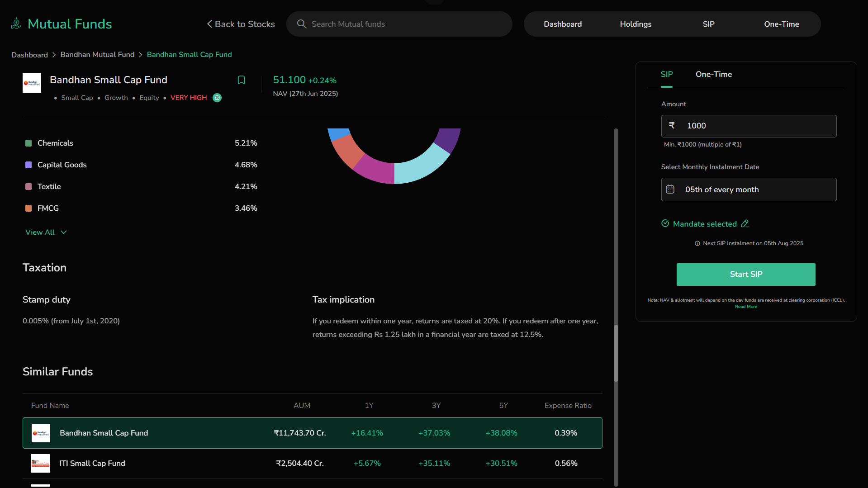Click FMCG sector label
868x488 pixels.
(x=48, y=208)
